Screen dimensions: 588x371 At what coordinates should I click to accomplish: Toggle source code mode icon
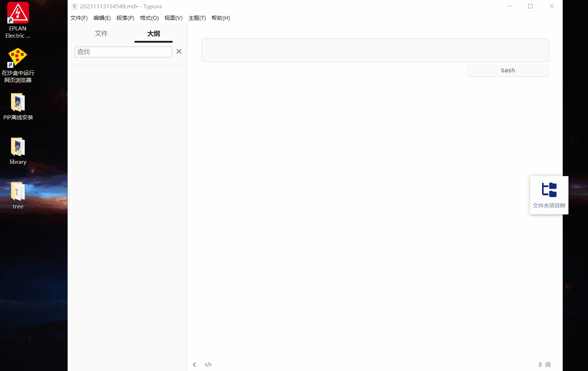(208, 364)
